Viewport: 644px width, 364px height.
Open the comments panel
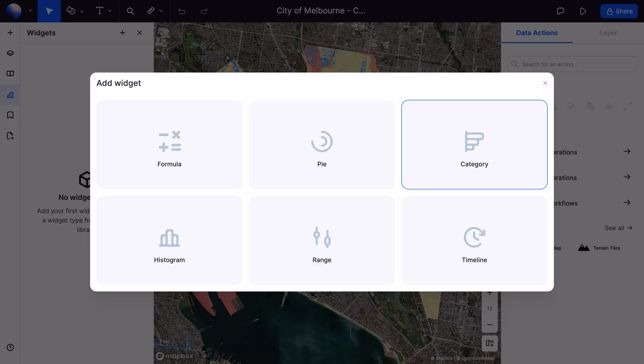coord(561,11)
